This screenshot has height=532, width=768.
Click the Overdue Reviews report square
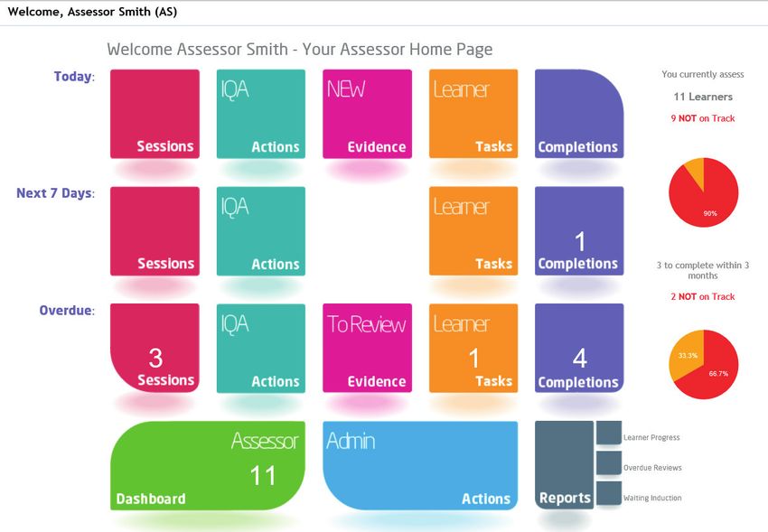609,463
